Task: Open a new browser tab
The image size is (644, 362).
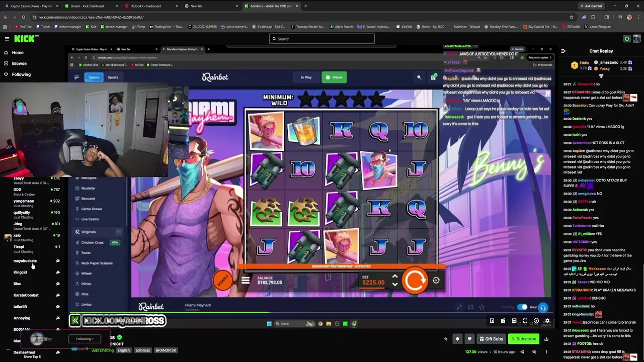Action: coord(306,6)
